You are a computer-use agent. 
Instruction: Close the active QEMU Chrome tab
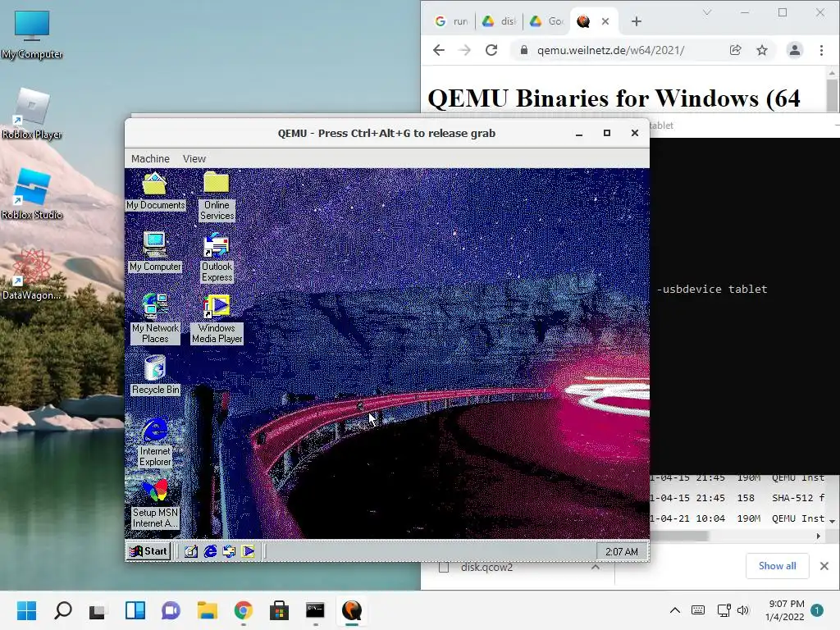pyautogui.click(x=605, y=21)
